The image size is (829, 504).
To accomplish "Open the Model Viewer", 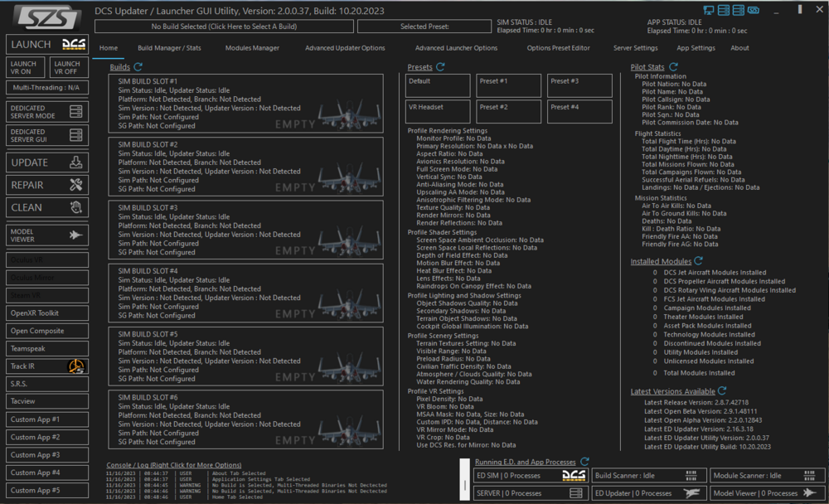I will (x=47, y=235).
